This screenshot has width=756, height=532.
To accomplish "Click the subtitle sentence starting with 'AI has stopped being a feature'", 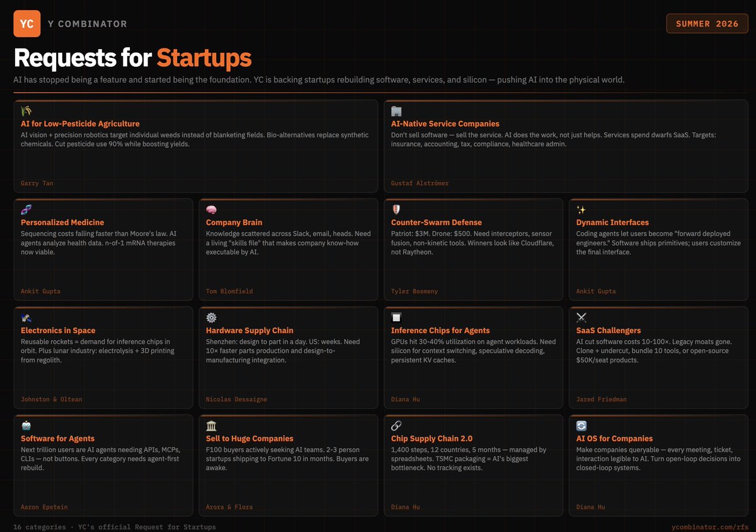I will (x=319, y=80).
